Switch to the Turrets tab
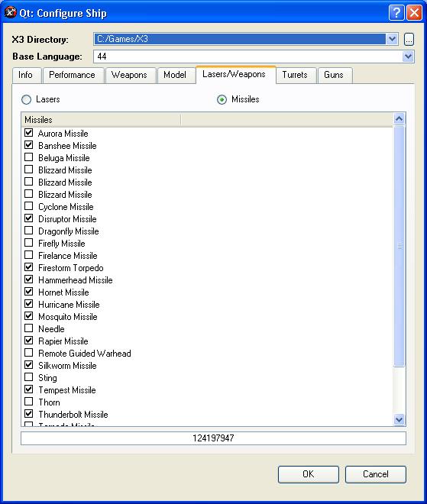Viewport: 427px width, 504px height. click(x=295, y=75)
